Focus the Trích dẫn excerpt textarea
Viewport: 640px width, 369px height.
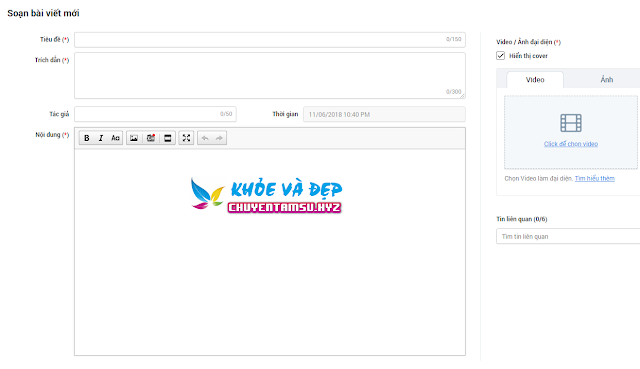tap(270, 76)
